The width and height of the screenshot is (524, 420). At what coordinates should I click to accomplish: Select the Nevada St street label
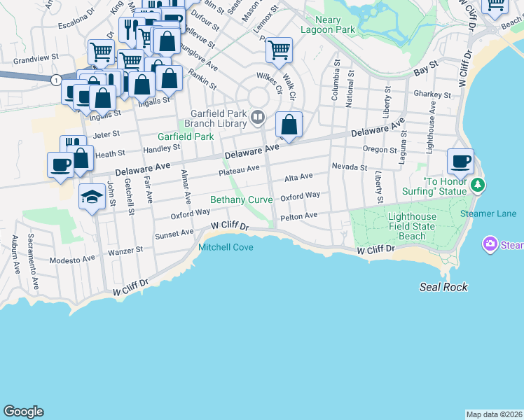click(350, 167)
